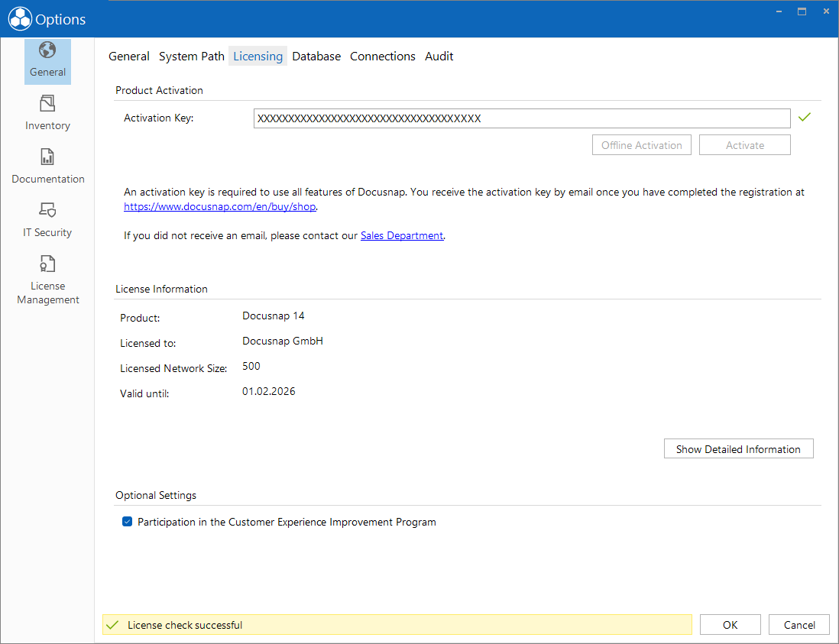Switch to the System Path tab

[192, 57]
